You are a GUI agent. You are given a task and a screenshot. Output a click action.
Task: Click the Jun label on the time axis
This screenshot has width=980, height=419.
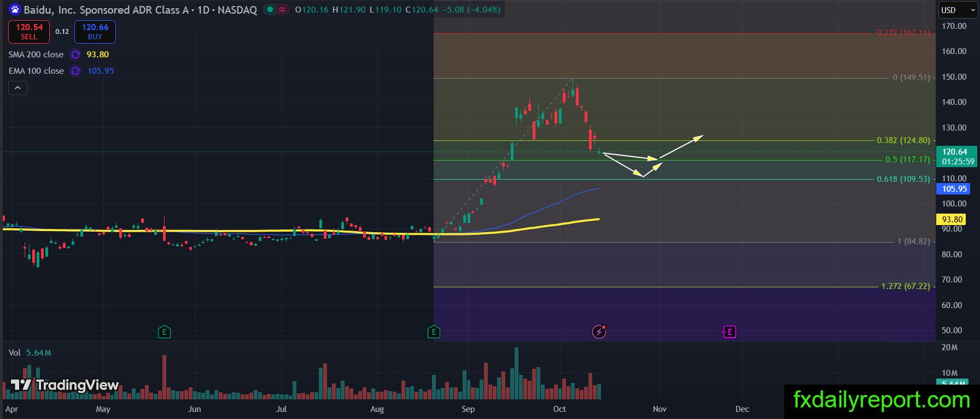[194, 409]
